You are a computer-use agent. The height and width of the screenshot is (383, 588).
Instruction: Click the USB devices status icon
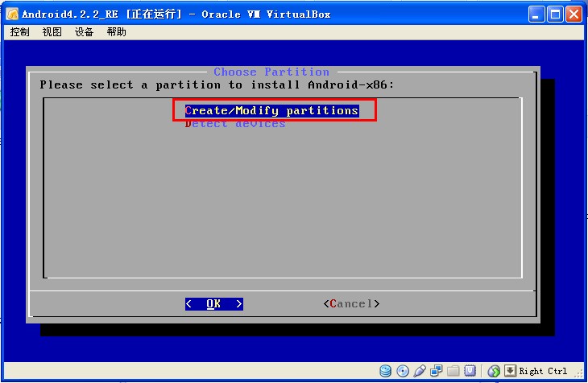420,371
